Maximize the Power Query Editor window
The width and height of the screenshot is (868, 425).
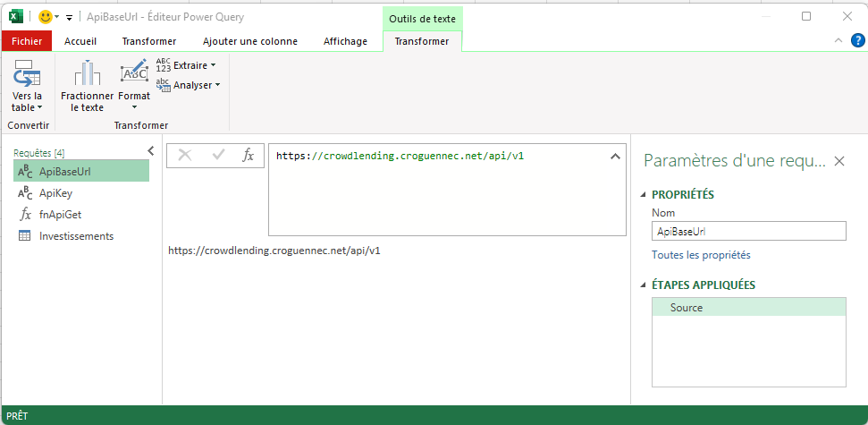point(806,17)
